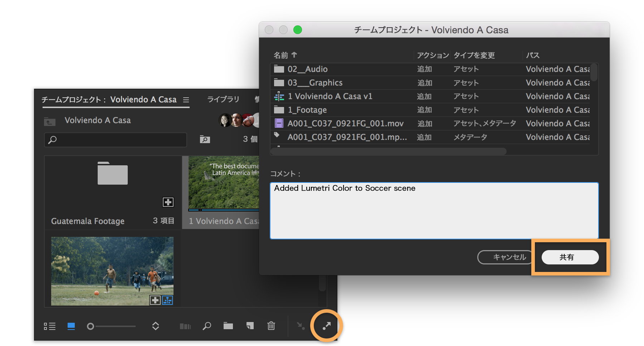
Task: Click the third collaborator avatar with glasses
Action: [248, 120]
